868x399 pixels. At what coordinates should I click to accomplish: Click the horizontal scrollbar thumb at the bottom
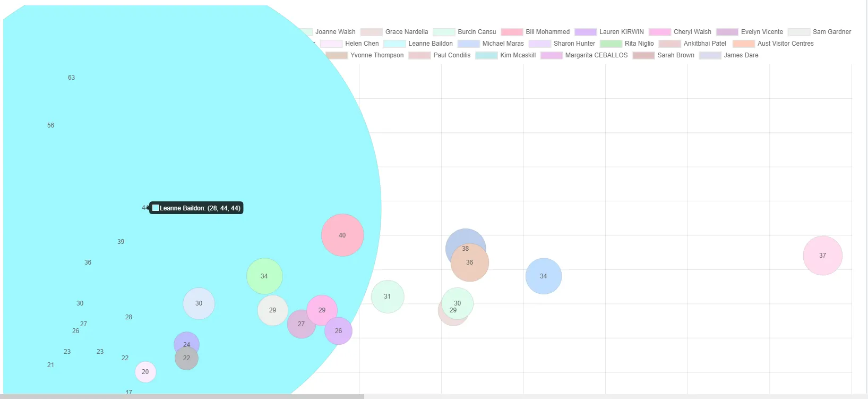pos(182,396)
